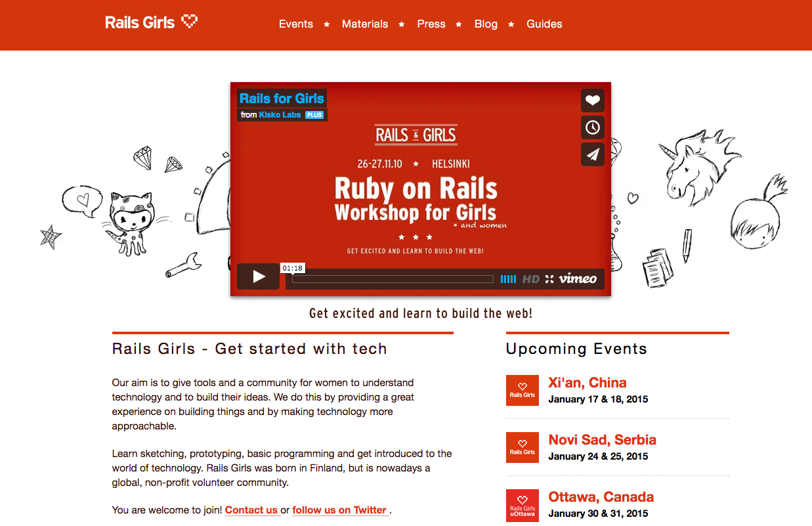
Task: Navigate to the Guides page
Action: [544, 24]
